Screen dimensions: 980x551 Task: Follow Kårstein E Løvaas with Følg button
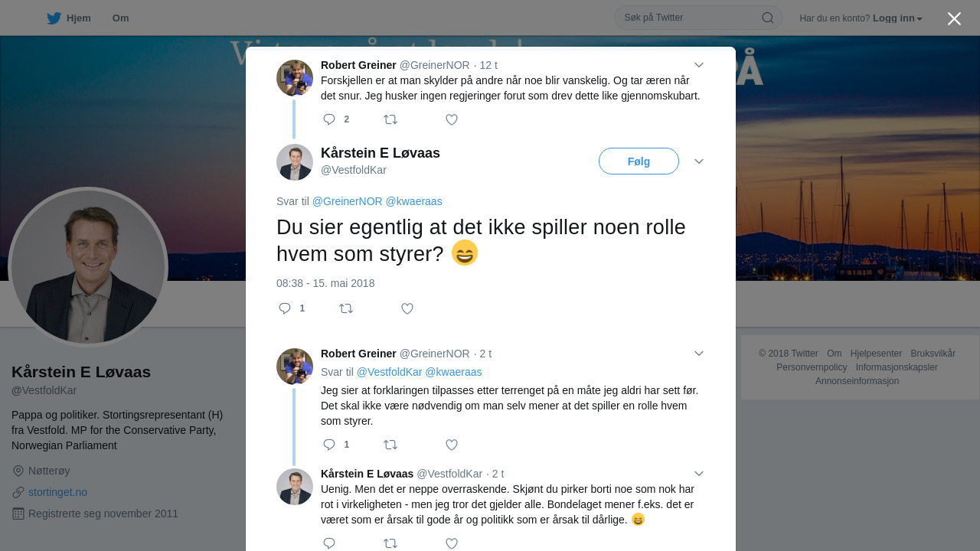pyautogui.click(x=639, y=161)
